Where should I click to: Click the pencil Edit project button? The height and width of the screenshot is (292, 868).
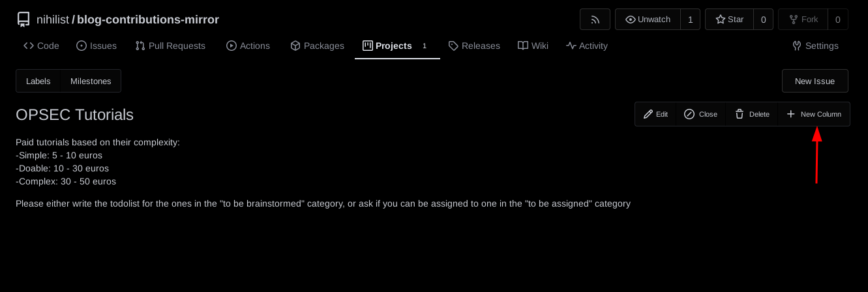click(x=655, y=114)
